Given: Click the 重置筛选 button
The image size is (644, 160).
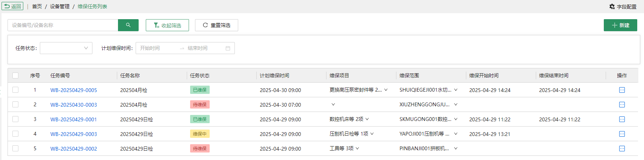Looking at the screenshot, I should tap(216, 25).
